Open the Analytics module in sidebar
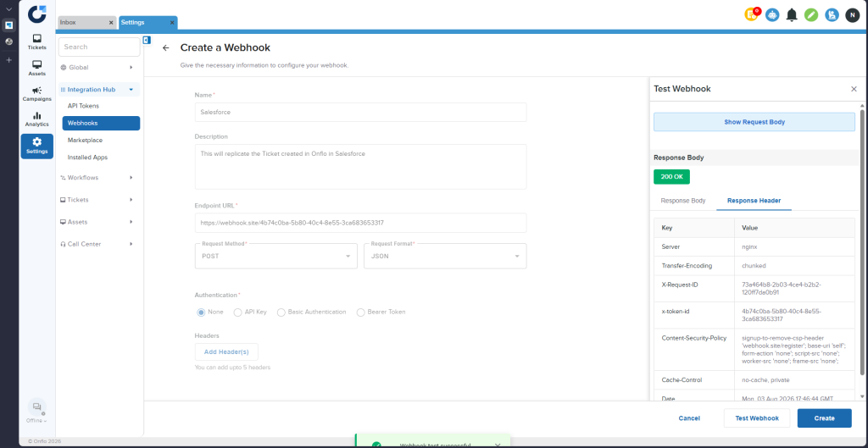This screenshot has width=868, height=448. pyautogui.click(x=37, y=119)
